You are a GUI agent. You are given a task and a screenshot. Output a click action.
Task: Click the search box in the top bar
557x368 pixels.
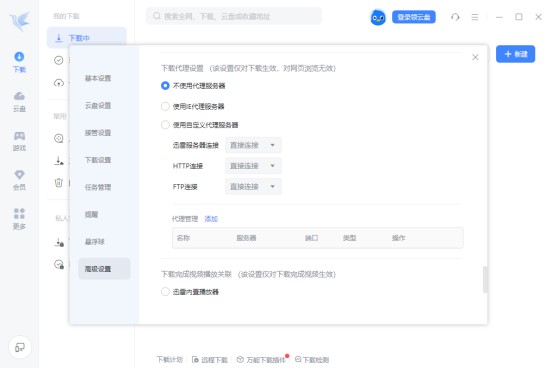(x=234, y=16)
